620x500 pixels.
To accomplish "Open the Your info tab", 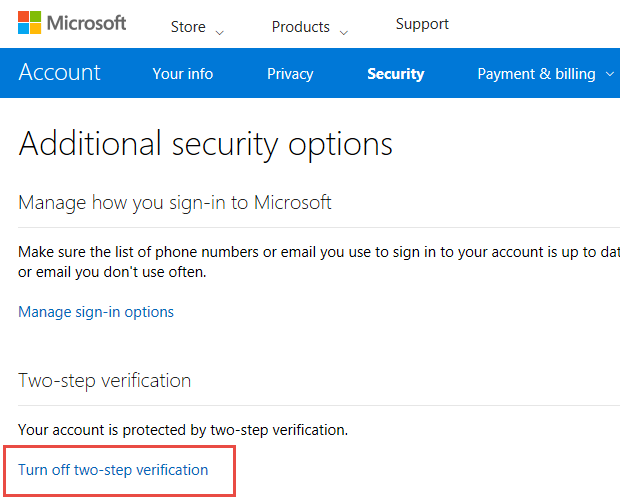I will pos(183,74).
